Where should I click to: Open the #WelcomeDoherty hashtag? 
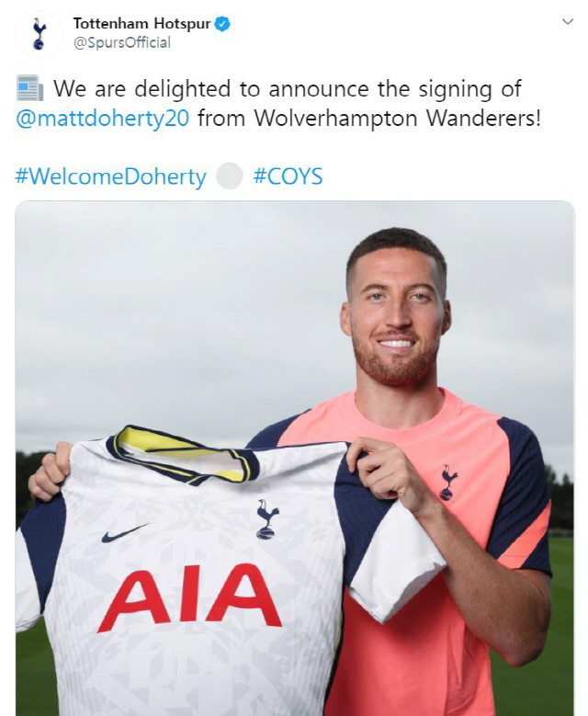coord(111,176)
